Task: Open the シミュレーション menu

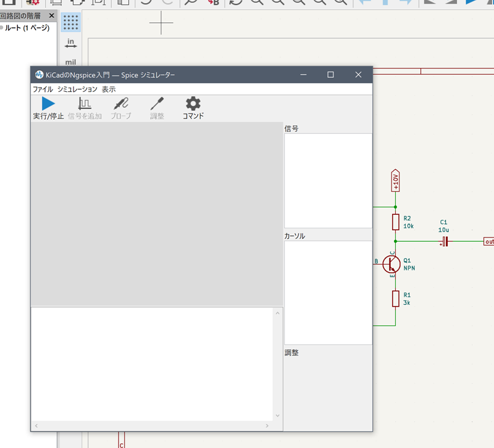Action: pos(77,89)
